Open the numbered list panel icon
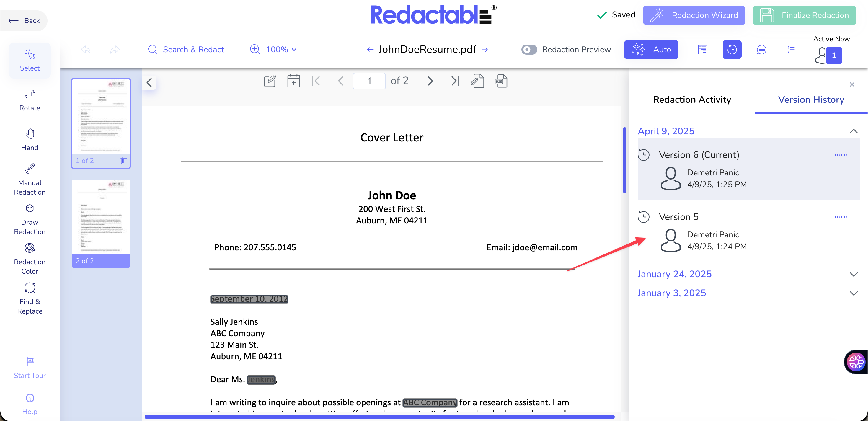 [x=791, y=50]
